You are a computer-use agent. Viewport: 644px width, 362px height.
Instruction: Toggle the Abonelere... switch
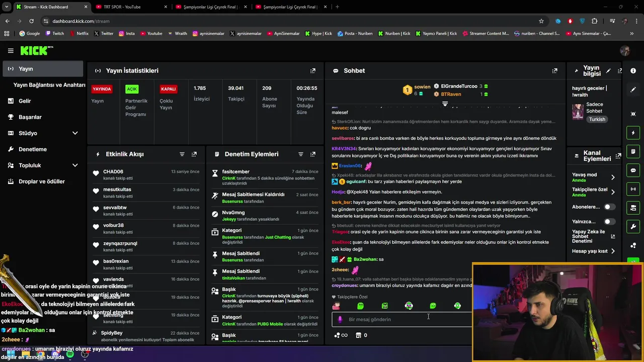609,207
